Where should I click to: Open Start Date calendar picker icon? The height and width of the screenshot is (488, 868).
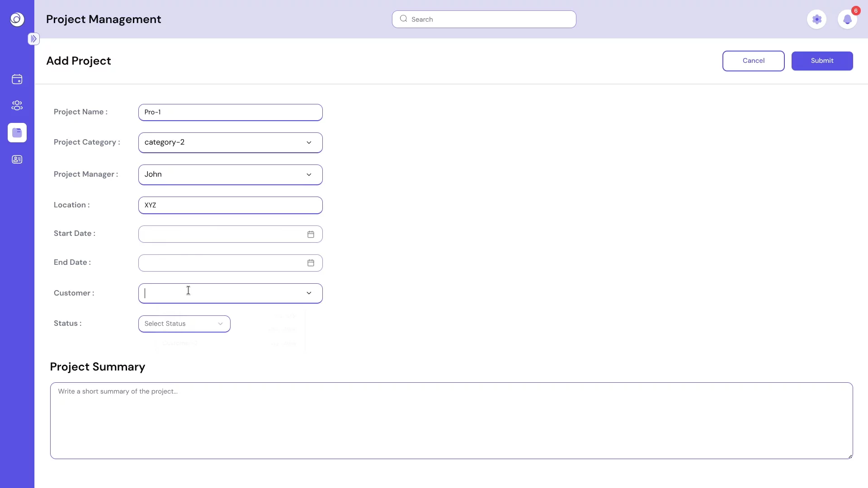pyautogui.click(x=311, y=234)
